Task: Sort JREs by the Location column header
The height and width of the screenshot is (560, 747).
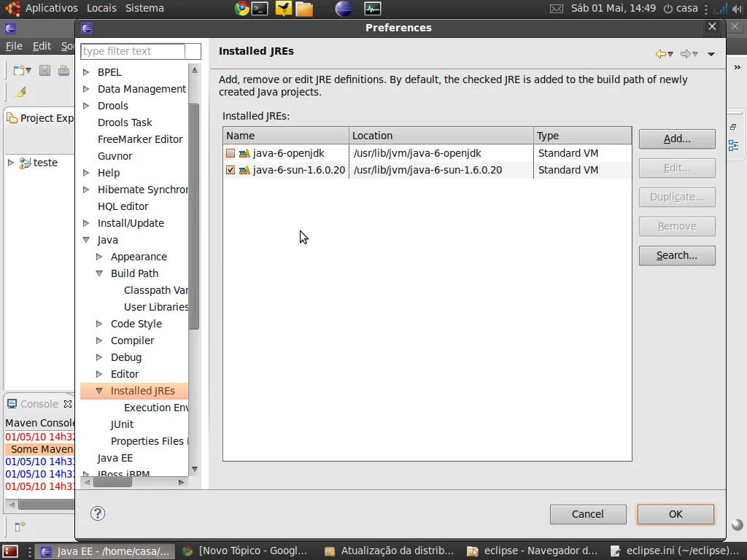Action: (x=441, y=136)
